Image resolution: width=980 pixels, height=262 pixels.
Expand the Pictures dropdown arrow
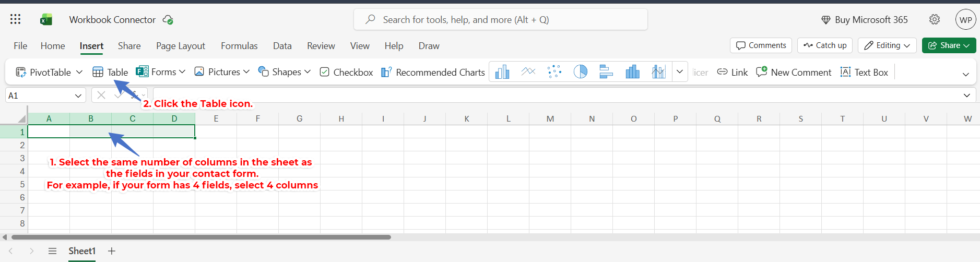(246, 72)
